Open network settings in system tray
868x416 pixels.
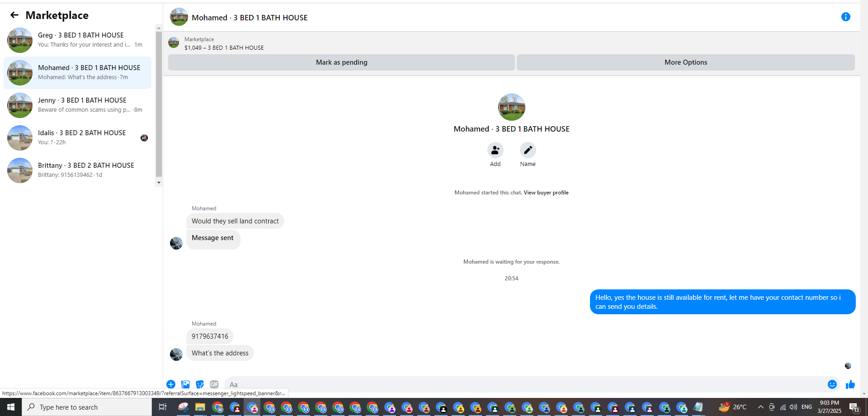point(783,407)
